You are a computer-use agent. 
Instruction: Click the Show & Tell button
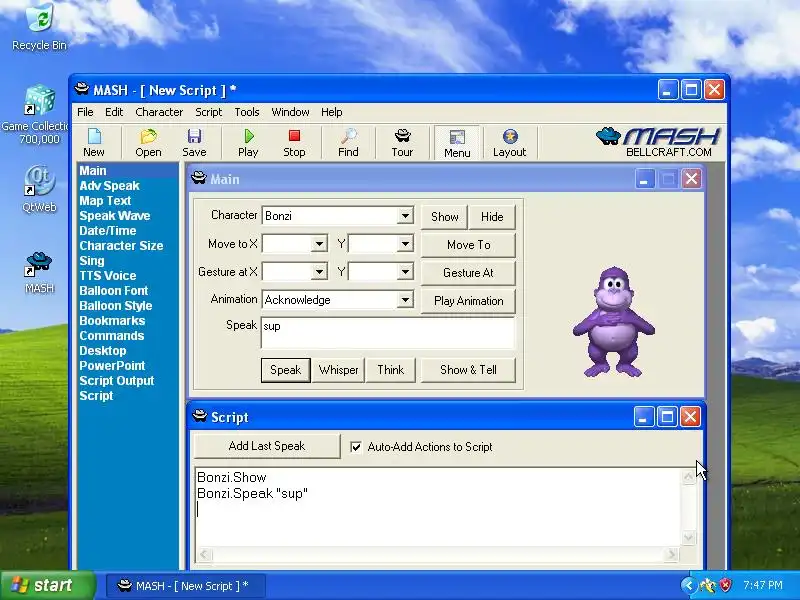coord(468,370)
